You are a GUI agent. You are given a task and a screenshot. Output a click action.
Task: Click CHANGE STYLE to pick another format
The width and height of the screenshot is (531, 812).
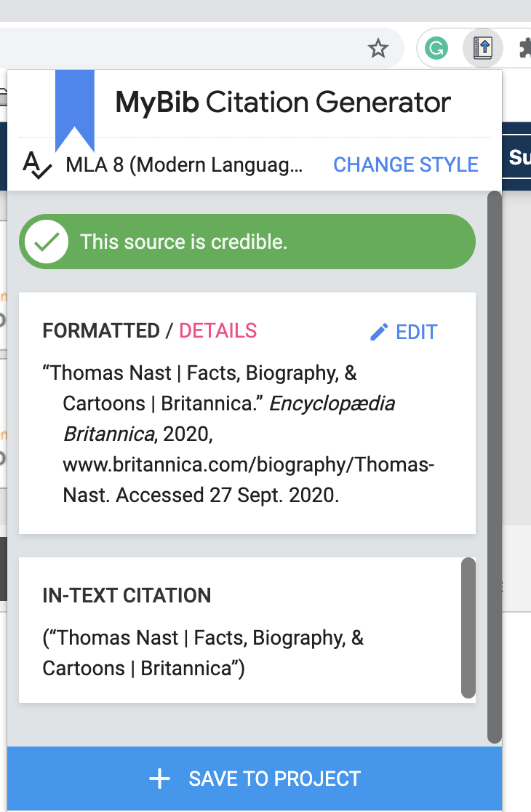(x=406, y=164)
